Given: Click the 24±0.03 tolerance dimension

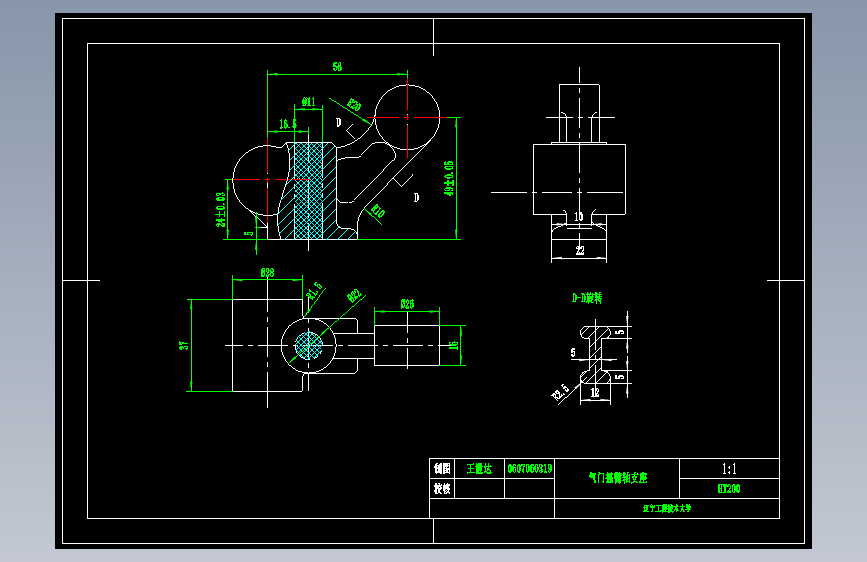Looking at the screenshot, I should coord(221,210).
